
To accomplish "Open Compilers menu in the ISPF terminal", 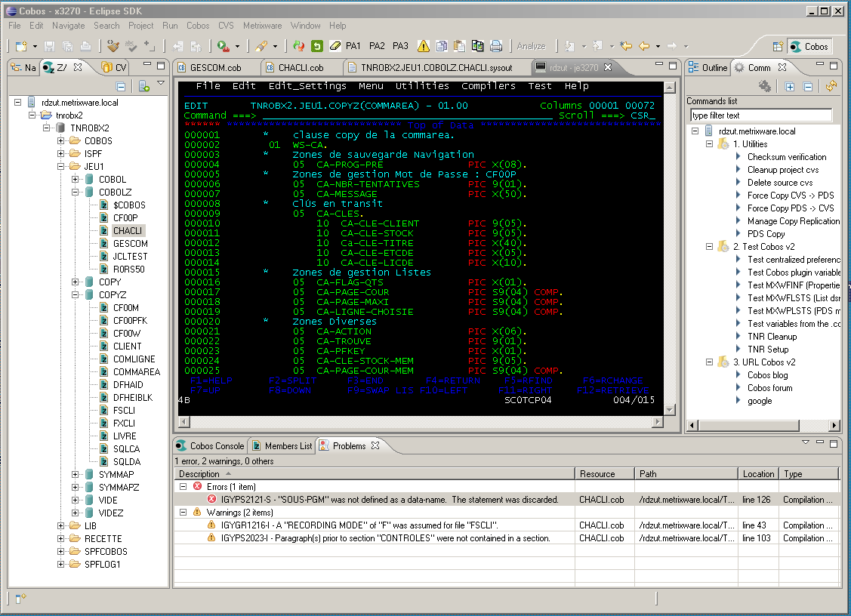I will point(489,86).
